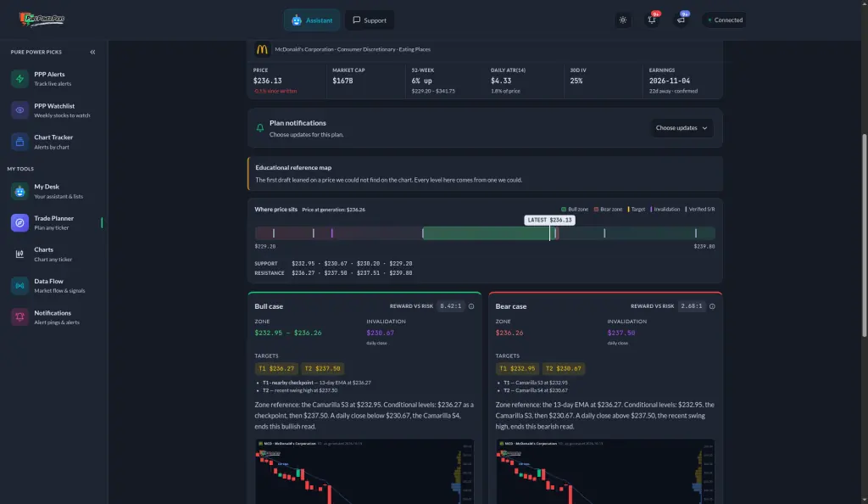Click the McDonald's logo icon

tap(262, 49)
